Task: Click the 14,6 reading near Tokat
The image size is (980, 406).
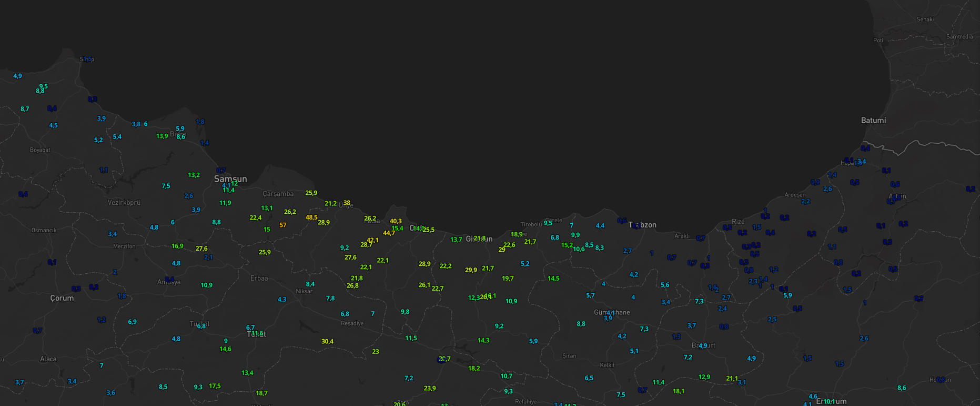Action: (225, 349)
